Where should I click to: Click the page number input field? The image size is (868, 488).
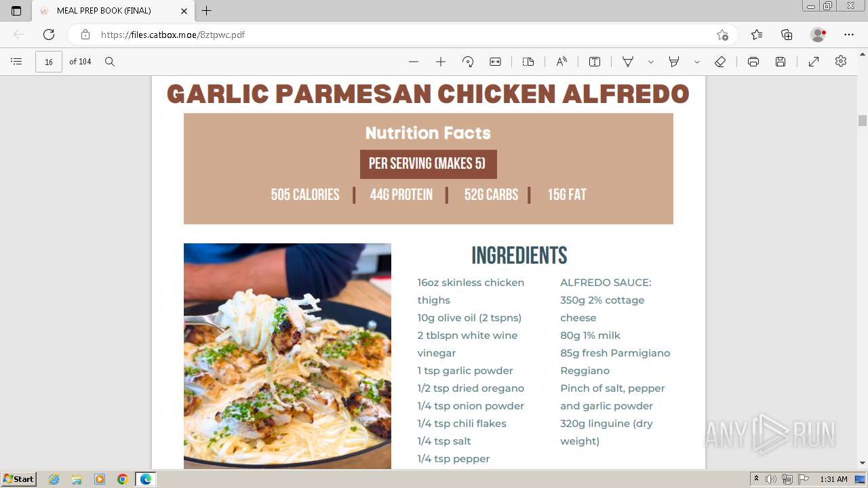tap(49, 62)
